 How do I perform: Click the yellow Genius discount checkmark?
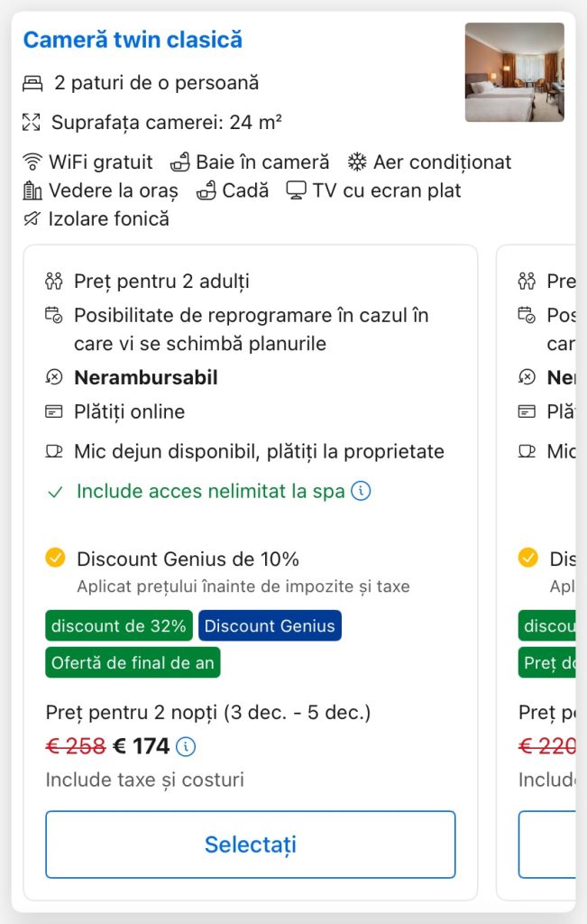pyautogui.click(x=56, y=559)
